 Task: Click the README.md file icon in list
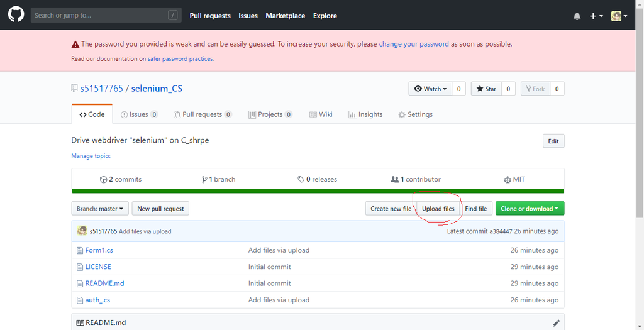(x=80, y=283)
